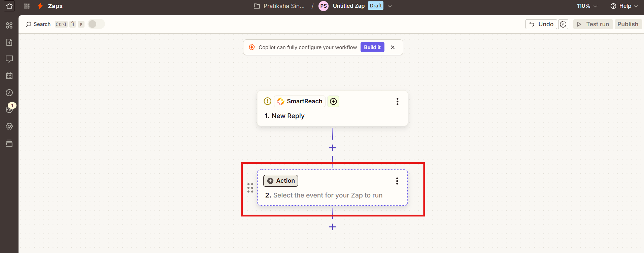The width and height of the screenshot is (644, 253).
Task: Click the Build it button
Action: tap(372, 47)
